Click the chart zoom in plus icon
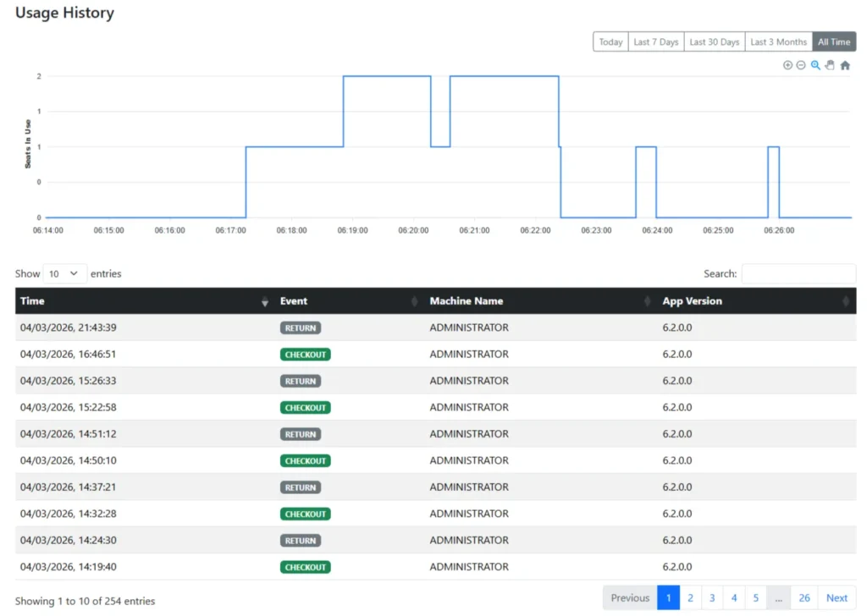 (x=787, y=65)
